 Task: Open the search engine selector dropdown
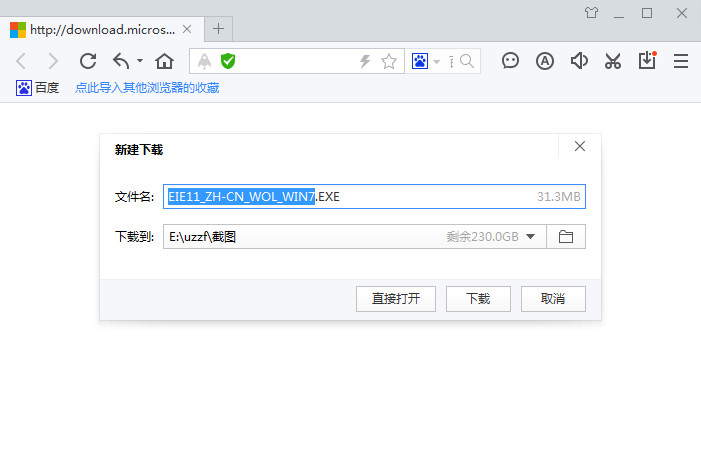coord(437,61)
